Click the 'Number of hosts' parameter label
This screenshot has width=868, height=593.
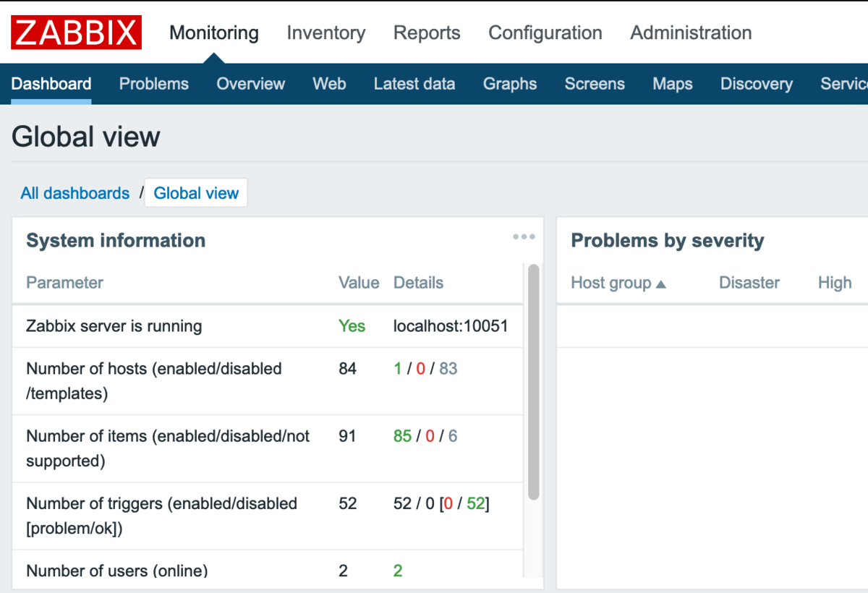pos(154,381)
